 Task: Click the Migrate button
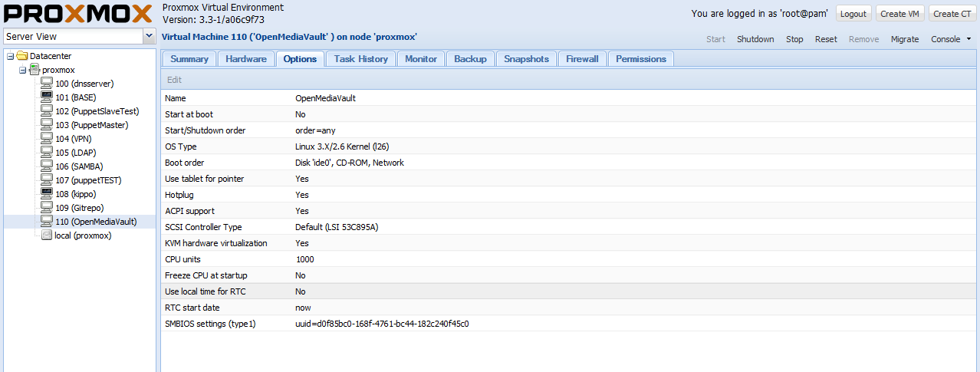905,39
